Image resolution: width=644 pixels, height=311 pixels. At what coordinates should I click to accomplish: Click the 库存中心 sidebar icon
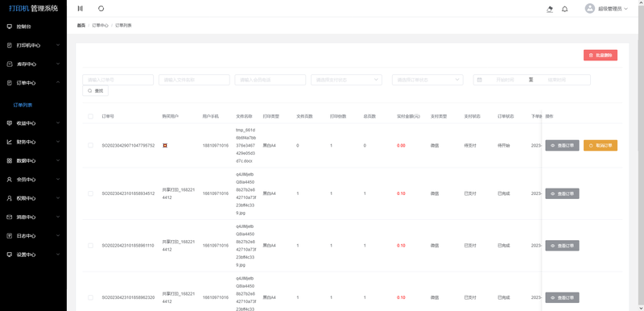[x=10, y=64]
